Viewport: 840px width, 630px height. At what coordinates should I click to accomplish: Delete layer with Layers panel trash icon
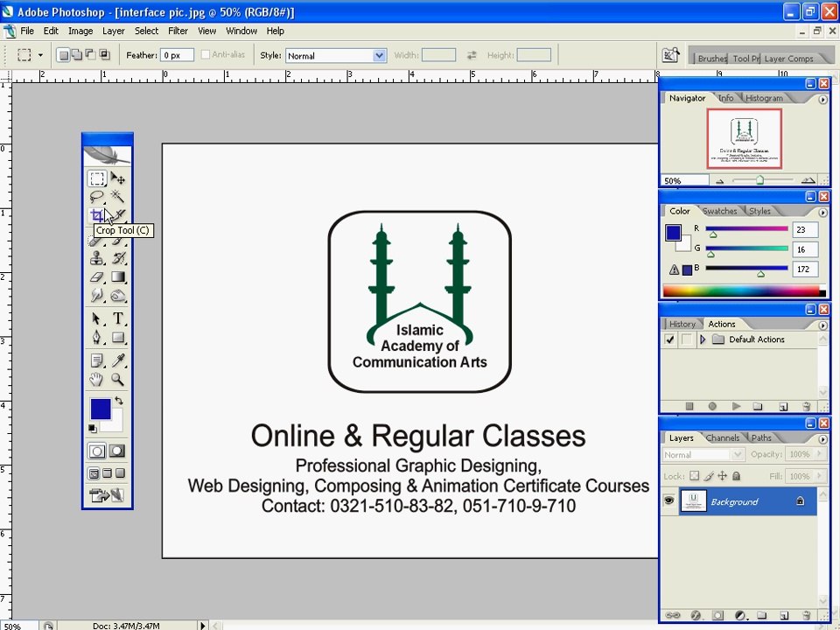coord(806,615)
